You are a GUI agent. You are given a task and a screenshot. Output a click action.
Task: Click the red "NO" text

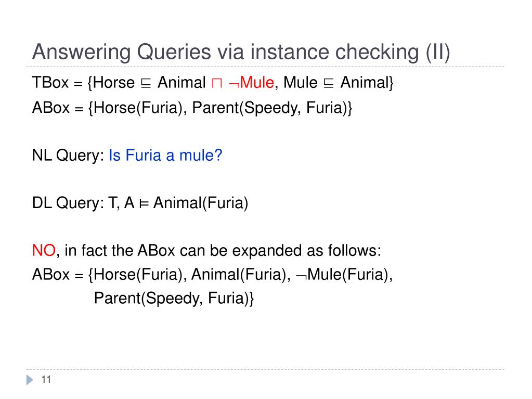44,250
